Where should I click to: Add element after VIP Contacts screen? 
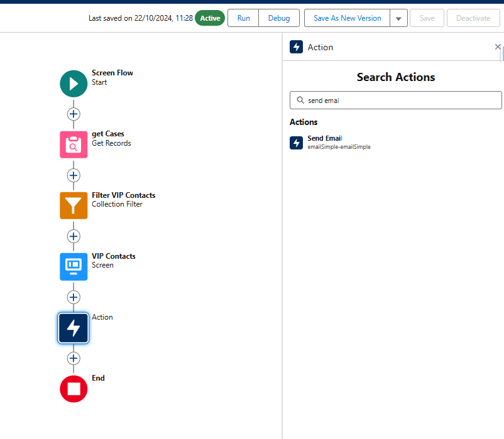(74, 297)
